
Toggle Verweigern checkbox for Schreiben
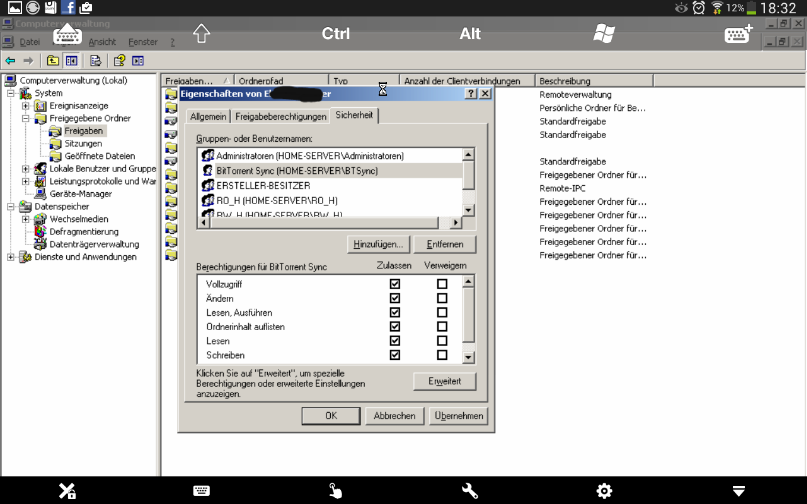pos(442,355)
